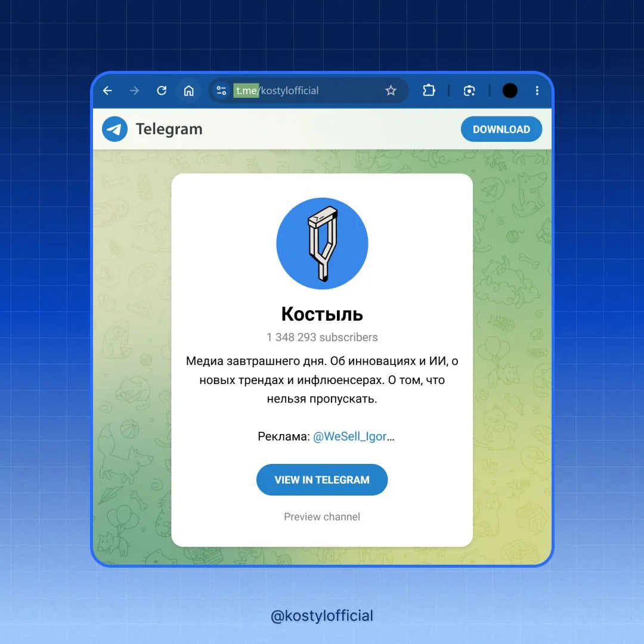
Task: Click the Telegram paper plane logo
Action: [x=114, y=129]
